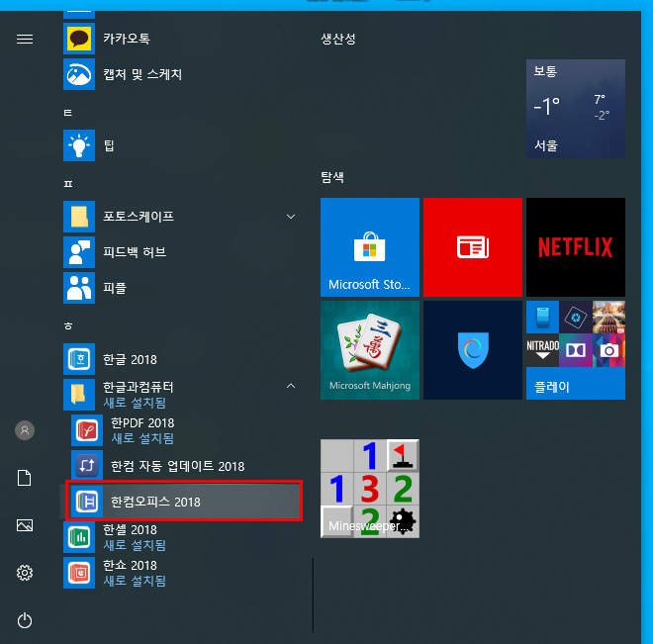The image size is (653, 644).
Task: Expand the 포토스케이프 folder chevron
Action: [x=291, y=217]
